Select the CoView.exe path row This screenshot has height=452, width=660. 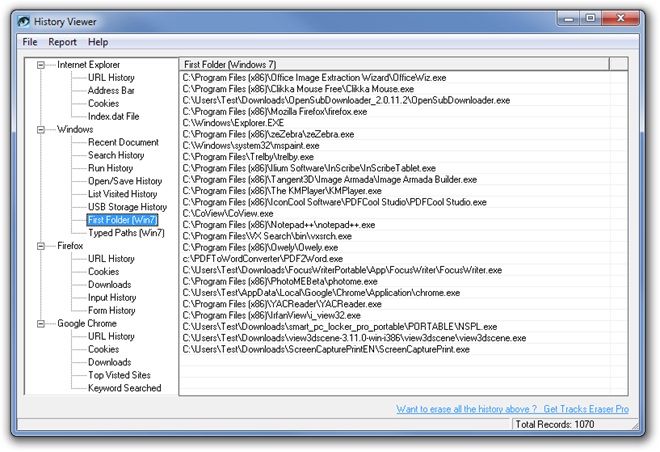point(395,214)
